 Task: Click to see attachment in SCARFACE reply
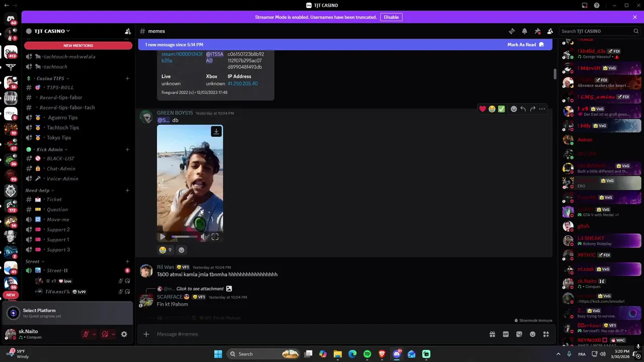(200, 289)
